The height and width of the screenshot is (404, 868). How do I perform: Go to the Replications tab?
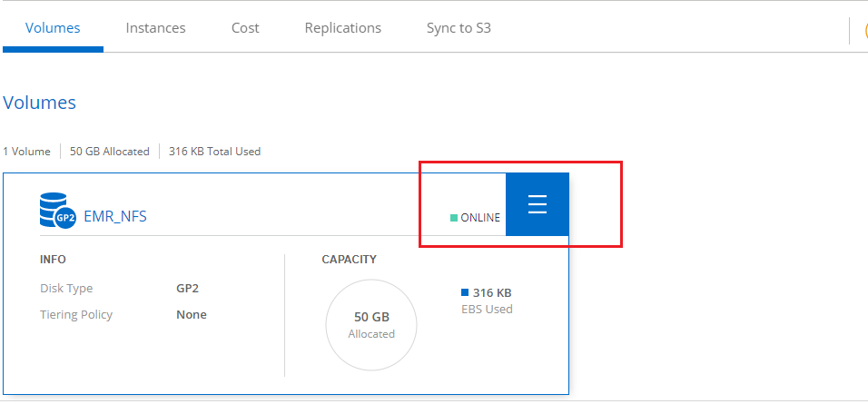coord(342,28)
